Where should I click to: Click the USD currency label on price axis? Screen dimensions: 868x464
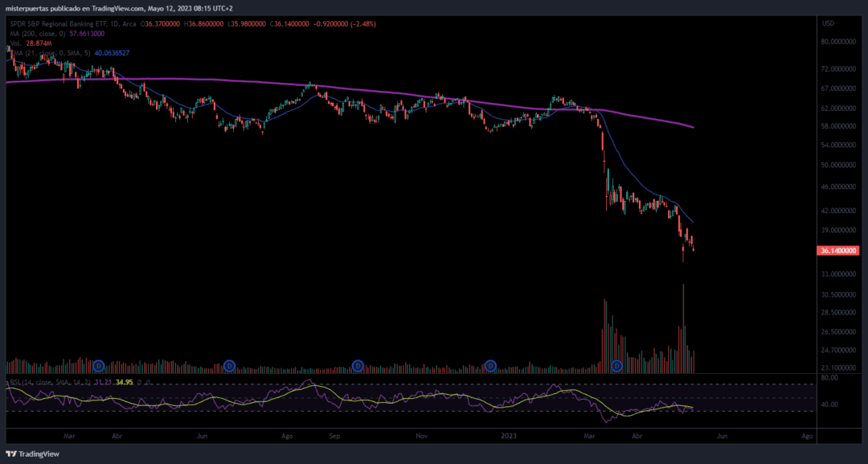[x=828, y=23]
